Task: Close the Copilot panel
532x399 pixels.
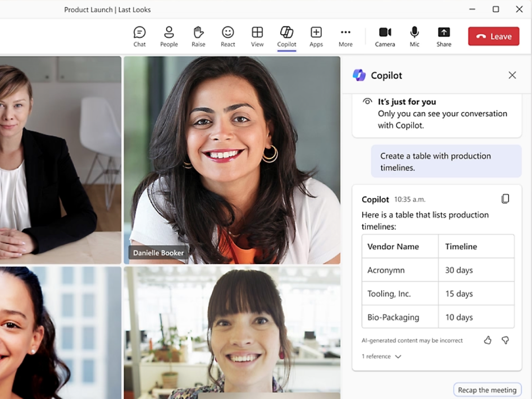Action: pyautogui.click(x=512, y=75)
